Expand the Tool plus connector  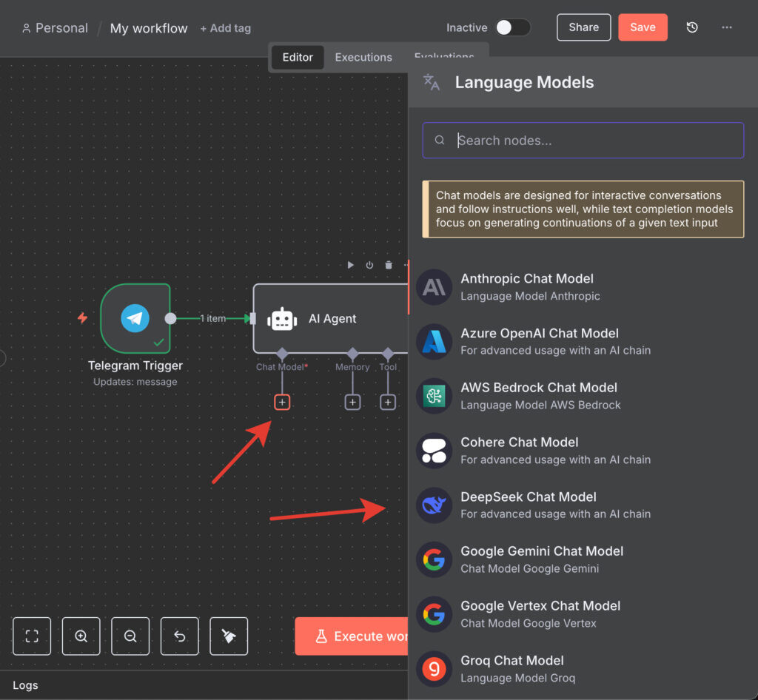[388, 402]
